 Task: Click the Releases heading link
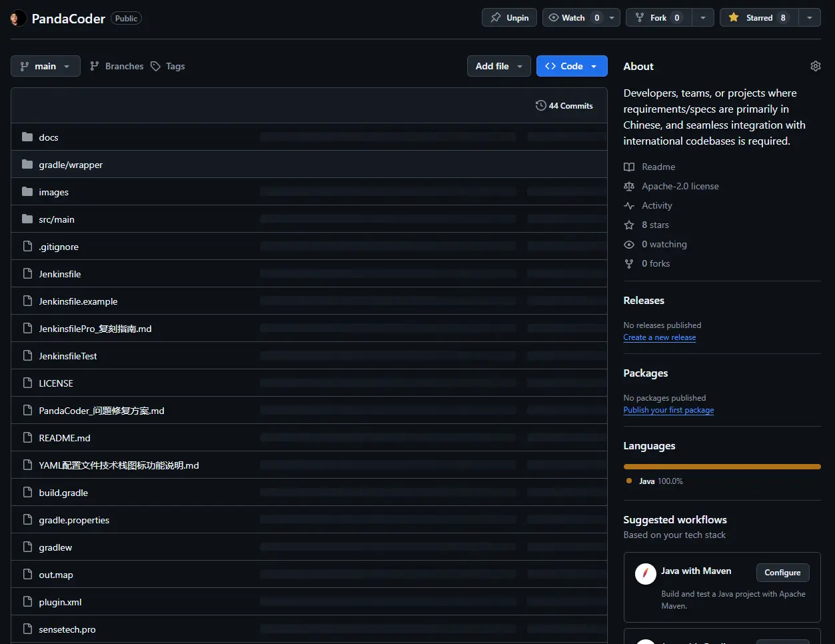pos(644,301)
